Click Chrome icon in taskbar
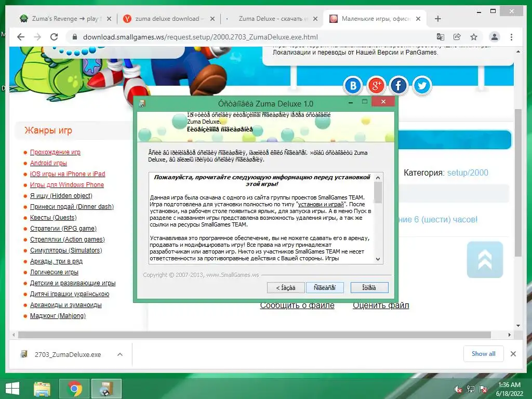 coord(75,389)
